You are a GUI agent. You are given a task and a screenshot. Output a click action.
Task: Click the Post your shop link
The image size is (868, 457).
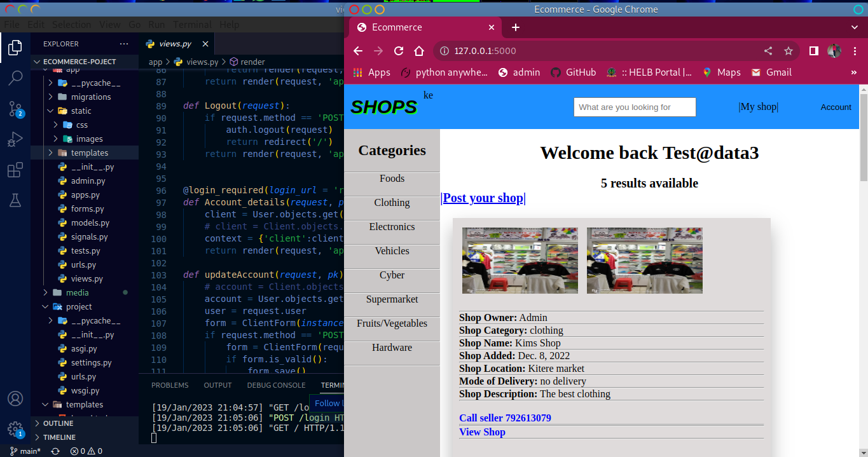click(483, 198)
